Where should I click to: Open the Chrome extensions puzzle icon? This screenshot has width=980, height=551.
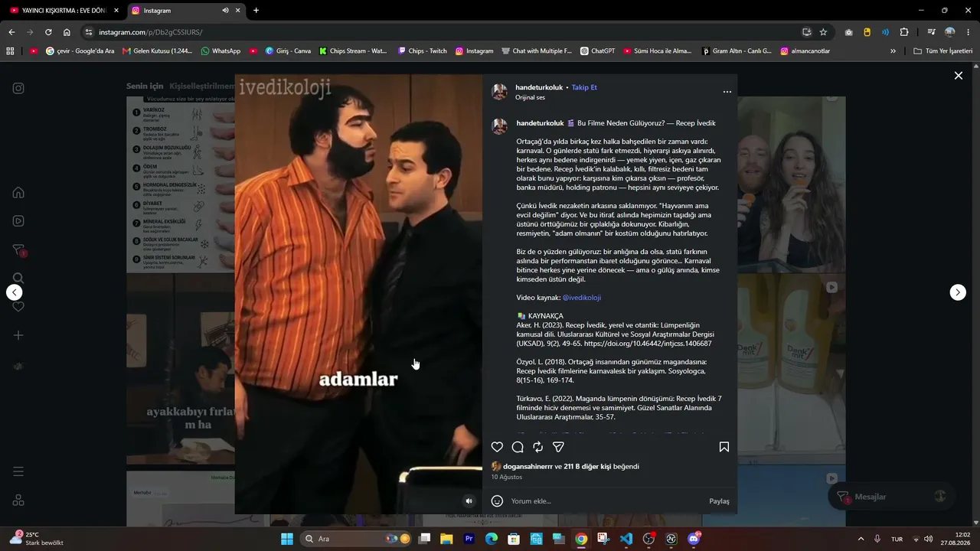pos(904,32)
